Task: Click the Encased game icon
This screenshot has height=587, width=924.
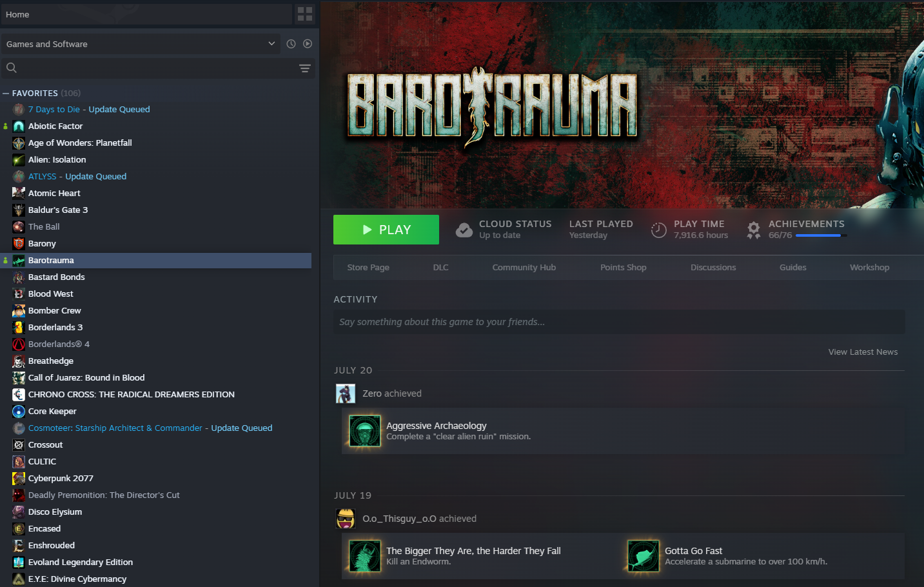Action: 19,529
